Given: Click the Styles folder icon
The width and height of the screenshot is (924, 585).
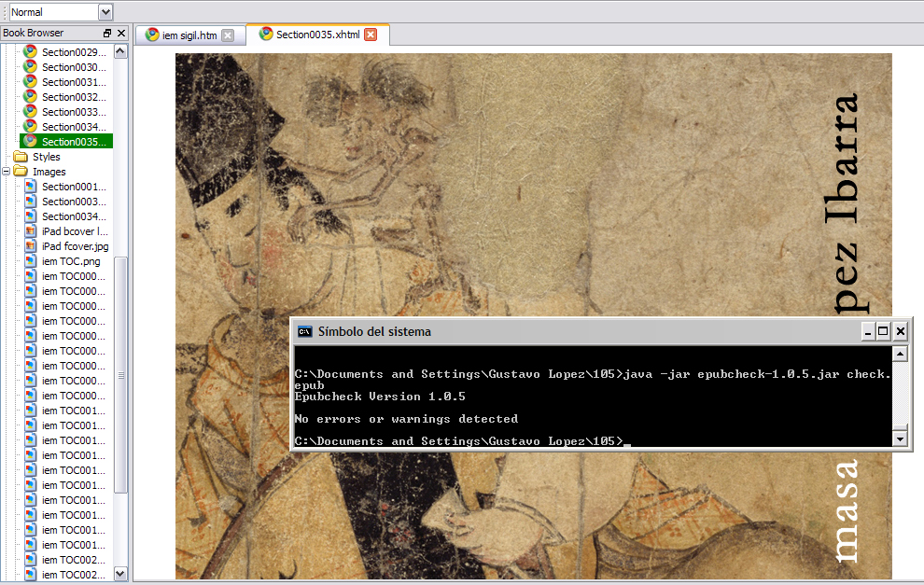Looking at the screenshot, I should (x=21, y=157).
